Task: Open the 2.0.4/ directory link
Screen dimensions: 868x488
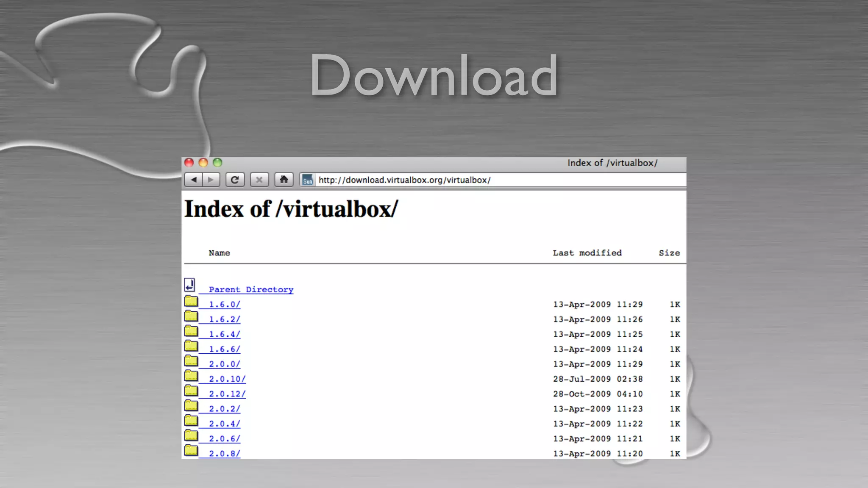Action: (225, 424)
